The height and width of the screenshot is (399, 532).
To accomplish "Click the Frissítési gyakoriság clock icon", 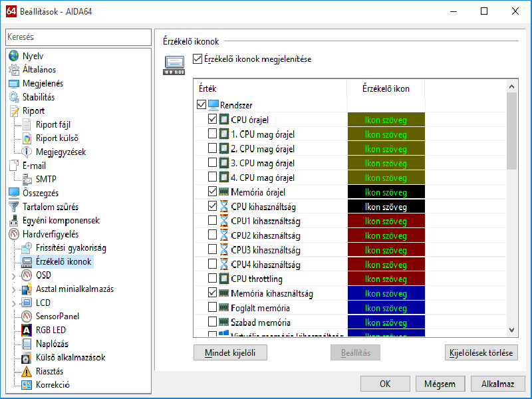I will [27, 248].
